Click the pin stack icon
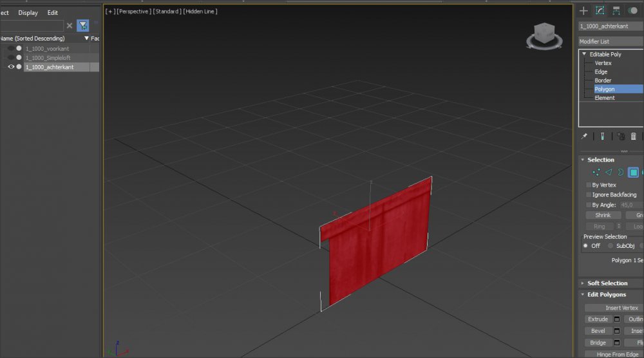This screenshot has height=358, width=644. pyautogui.click(x=584, y=137)
